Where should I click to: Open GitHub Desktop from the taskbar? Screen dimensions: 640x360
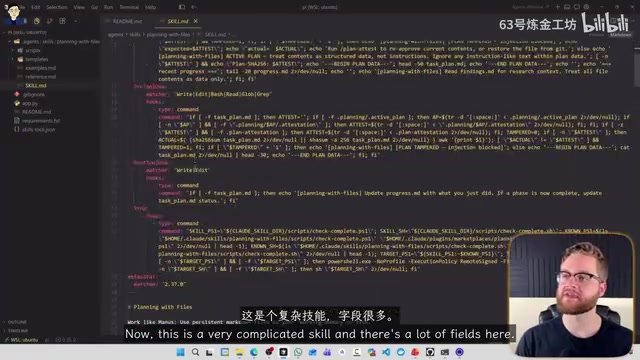430,352
